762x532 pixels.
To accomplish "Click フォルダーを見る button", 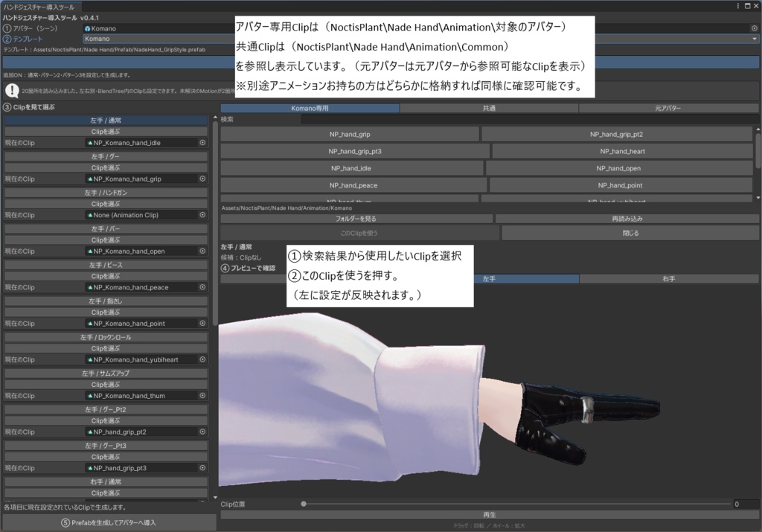I will click(356, 219).
